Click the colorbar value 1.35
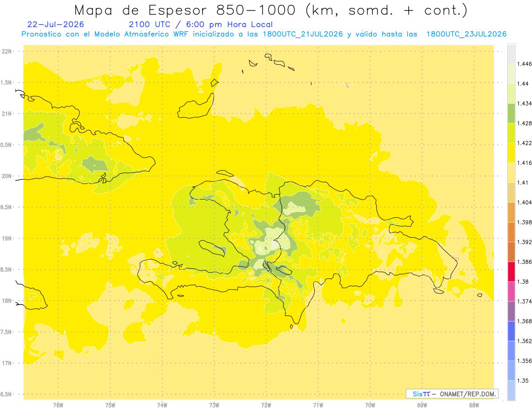Viewport: 532px width, 411px height. pyautogui.click(x=524, y=380)
